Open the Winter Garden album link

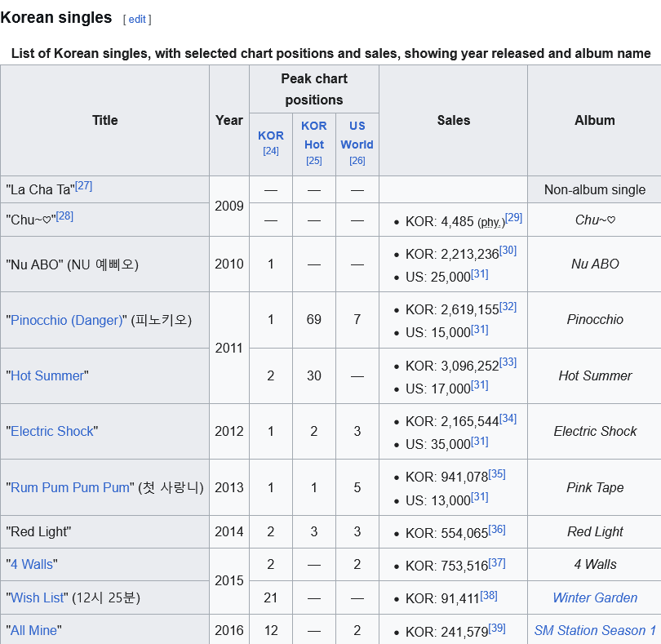[x=595, y=597]
